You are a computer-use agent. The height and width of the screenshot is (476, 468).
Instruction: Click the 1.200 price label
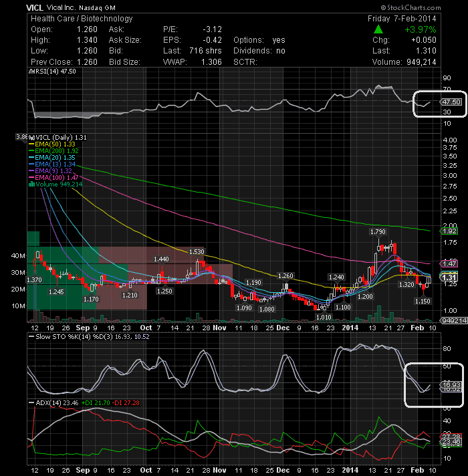pos(365,296)
